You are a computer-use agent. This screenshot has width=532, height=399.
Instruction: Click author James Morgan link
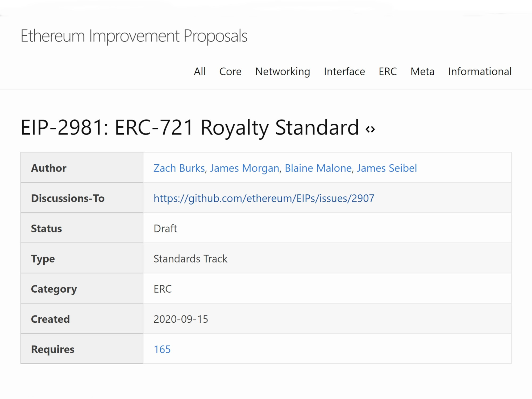[x=244, y=168]
